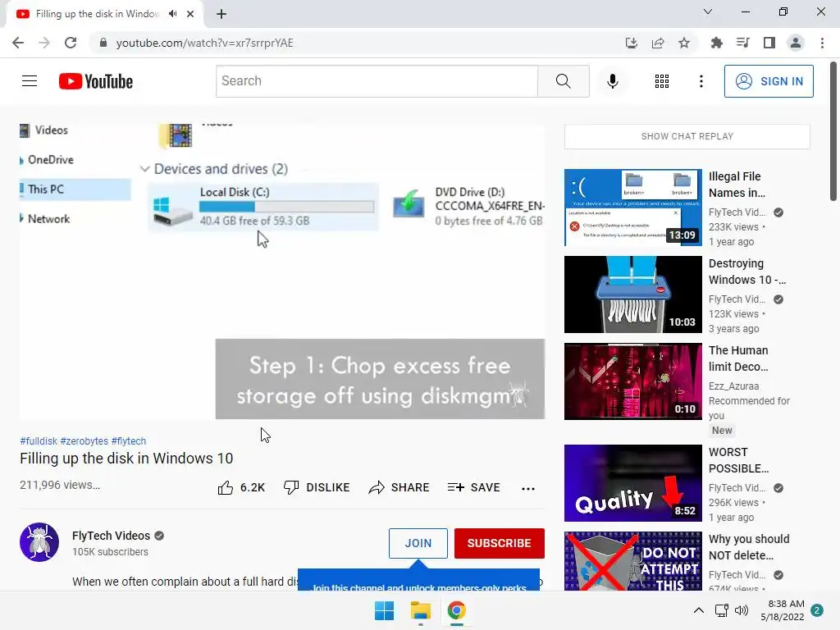
Task: Reload the YouTube page
Action: (x=71, y=43)
